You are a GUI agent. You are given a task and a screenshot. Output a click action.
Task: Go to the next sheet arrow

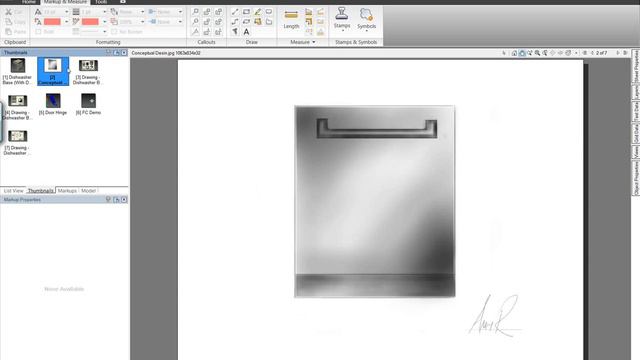618,53
